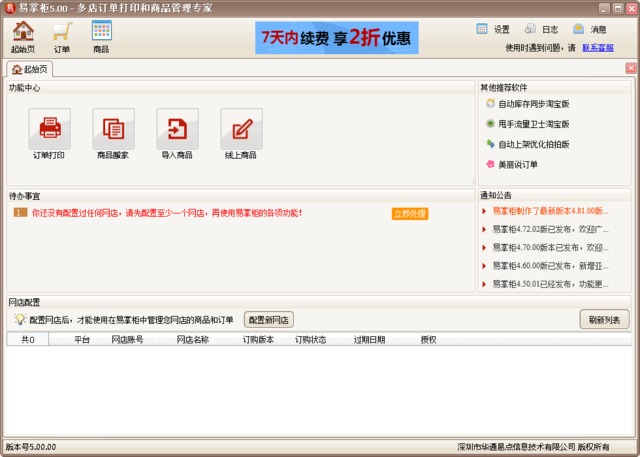
Task: Click the 平台 column header
Action: [82, 339]
